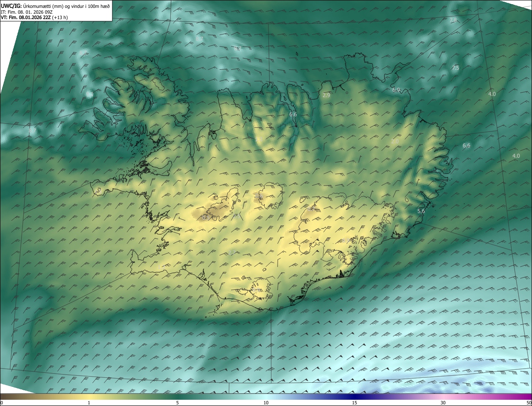
Task: Click the '5.6' value label on the map
Action: point(421,211)
